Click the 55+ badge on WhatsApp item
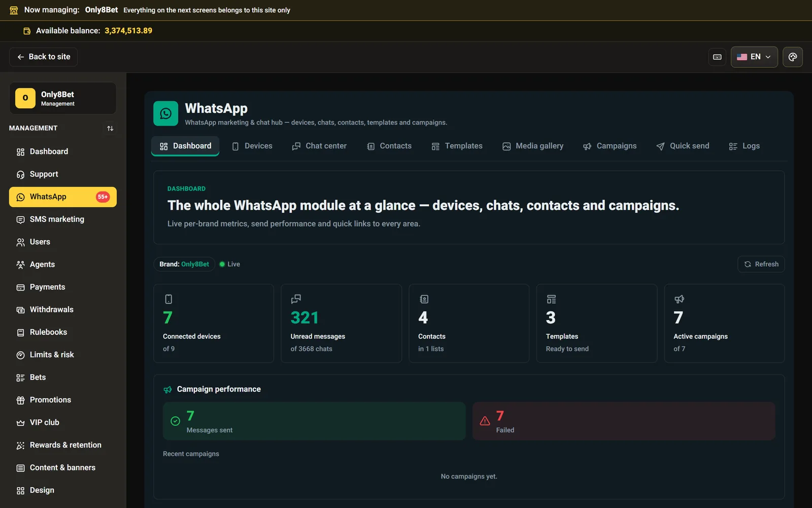 (103, 197)
